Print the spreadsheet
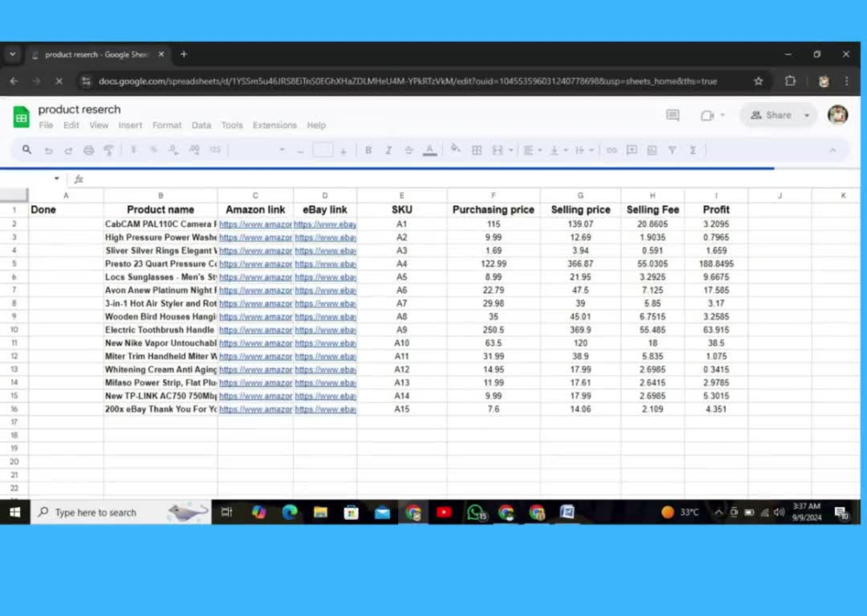Screen dimensions: 867x616 [88, 150]
